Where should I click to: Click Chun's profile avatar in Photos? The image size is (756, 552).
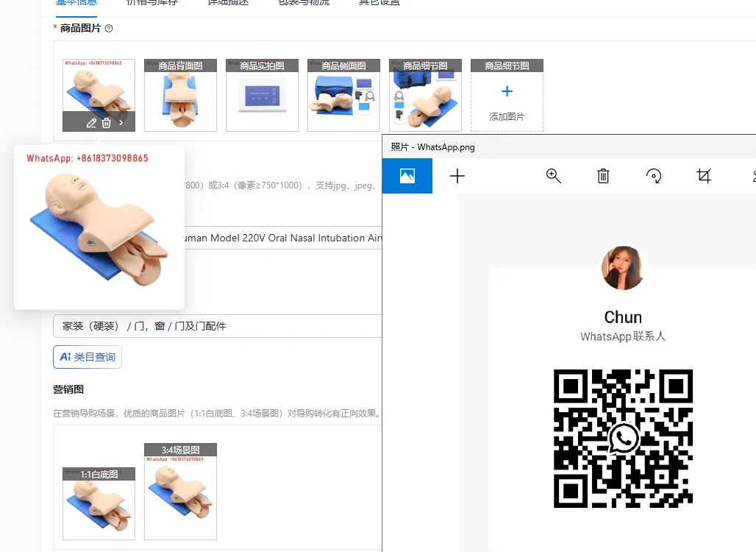[x=622, y=268]
